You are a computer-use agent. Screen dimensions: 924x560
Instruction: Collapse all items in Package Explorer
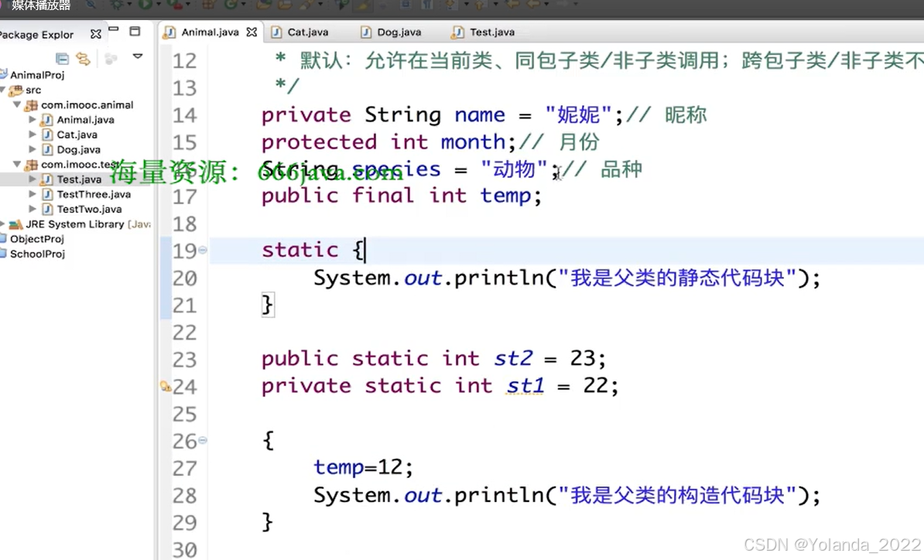[x=62, y=58]
